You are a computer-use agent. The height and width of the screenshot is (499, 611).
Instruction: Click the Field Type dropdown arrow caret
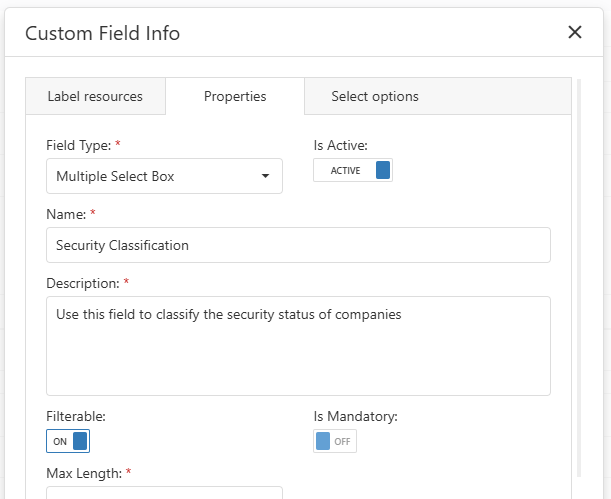coord(265,176)
